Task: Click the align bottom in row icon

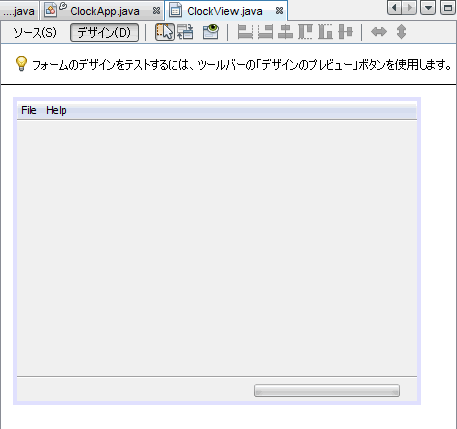Action: pyautogui.click(x=325, y=32)
